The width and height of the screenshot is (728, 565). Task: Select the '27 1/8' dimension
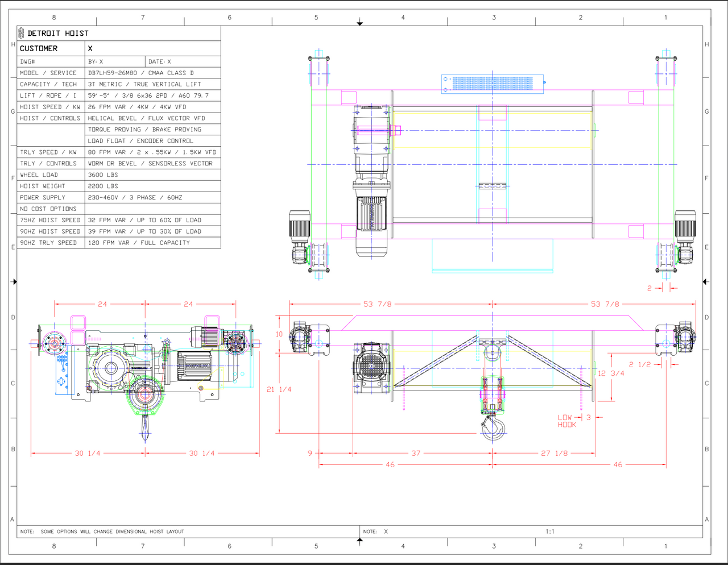554,454
